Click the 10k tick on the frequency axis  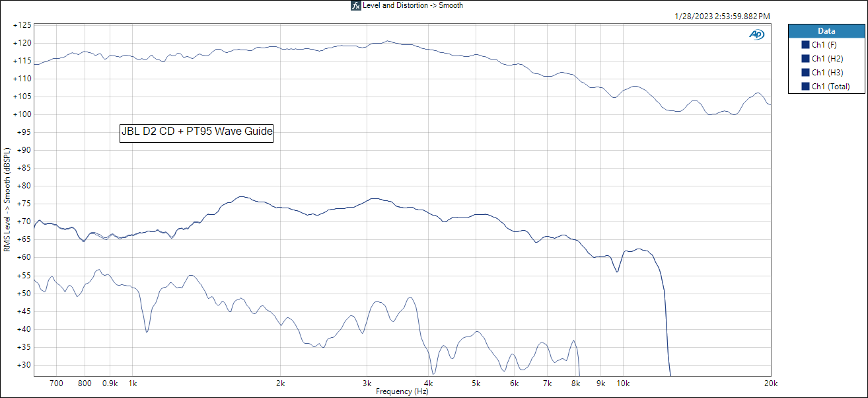pyautogui.click(x=623, y=383)
